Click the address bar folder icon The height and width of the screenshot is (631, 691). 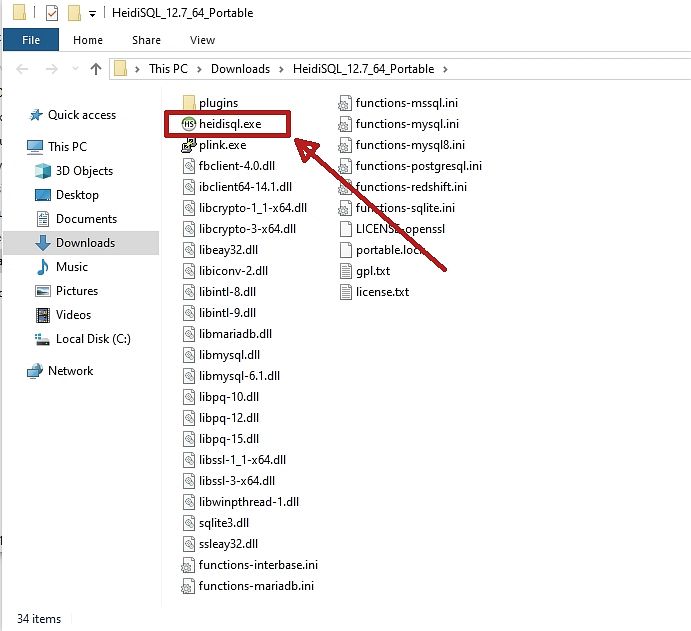pyautogui.click(x=120, y=69)
